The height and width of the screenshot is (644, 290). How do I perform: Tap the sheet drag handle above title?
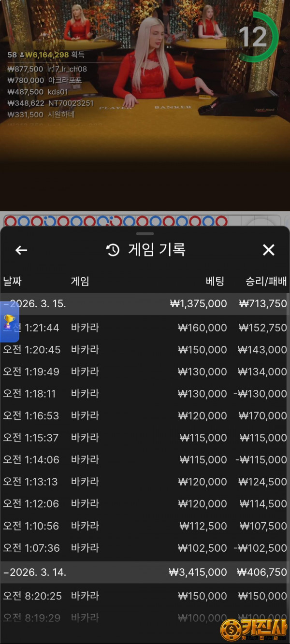145,234
